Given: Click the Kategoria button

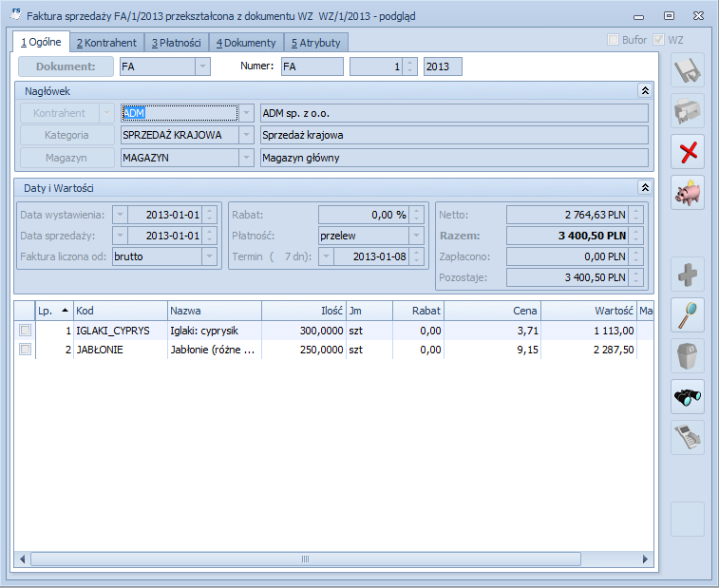Looking at the screenshot, I should (66, 135).
